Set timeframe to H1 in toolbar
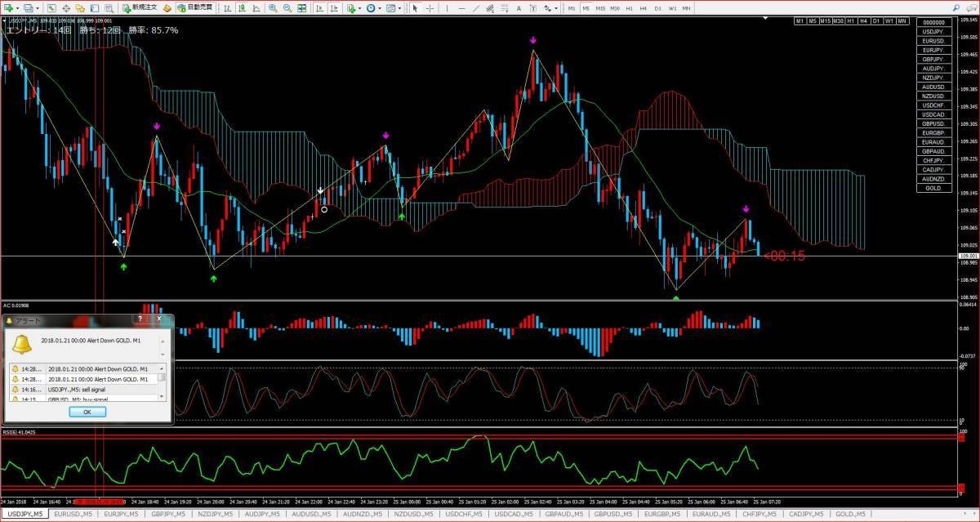 click(629, 7)
